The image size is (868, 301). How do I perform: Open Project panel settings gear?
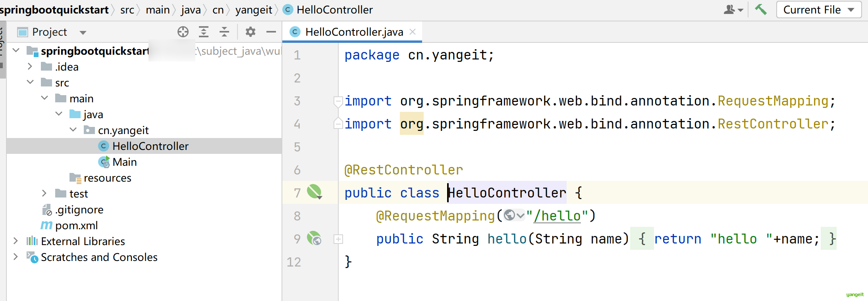point(250,32)
